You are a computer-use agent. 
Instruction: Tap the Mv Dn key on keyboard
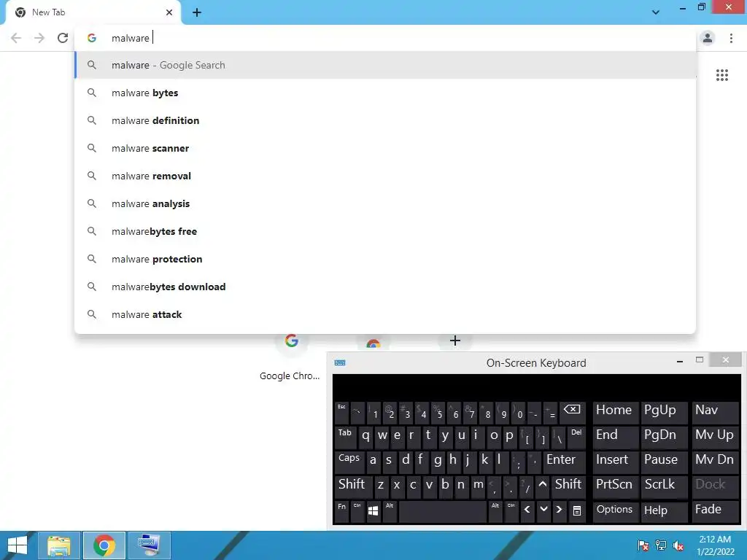coord(715,462)
